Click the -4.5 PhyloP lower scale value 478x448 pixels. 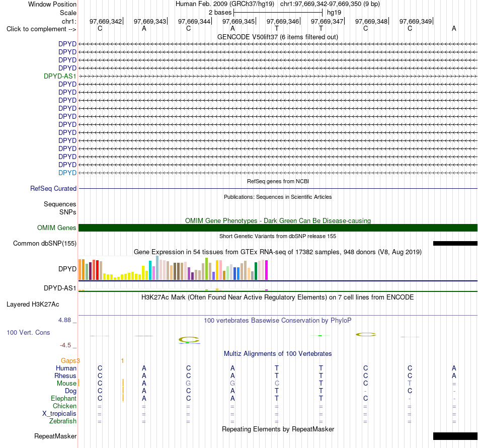[x=65, y=345]
